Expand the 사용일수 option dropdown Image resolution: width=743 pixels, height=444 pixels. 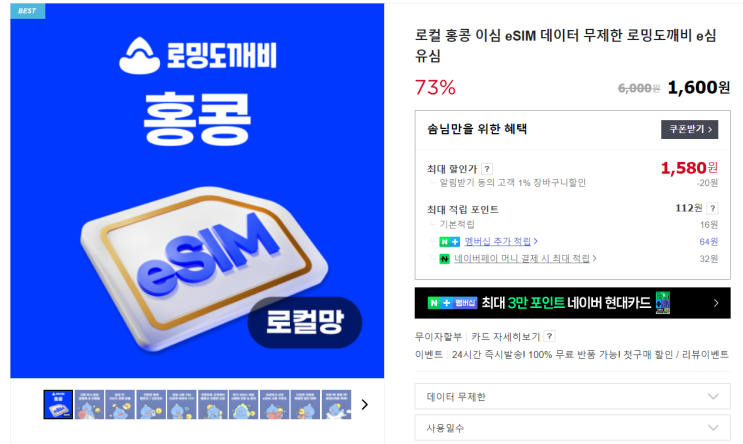pyautogui.click(x=572, y=428)
